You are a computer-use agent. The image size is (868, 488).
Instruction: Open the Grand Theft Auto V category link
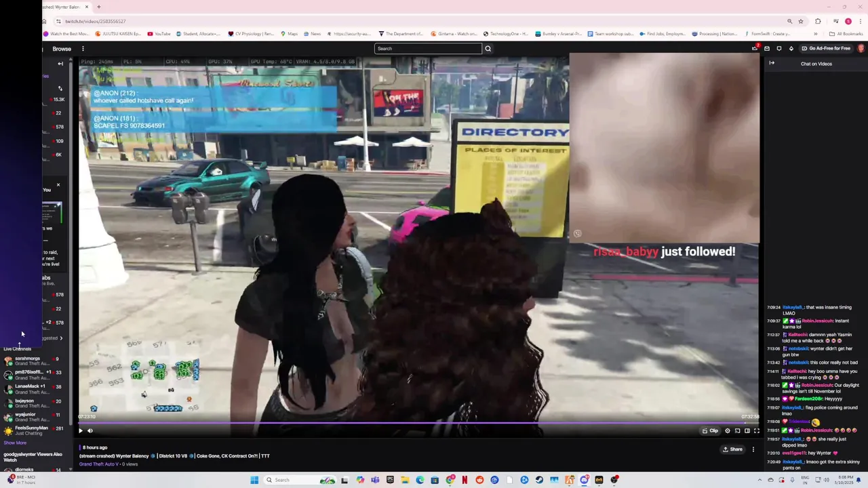[99, 464]
